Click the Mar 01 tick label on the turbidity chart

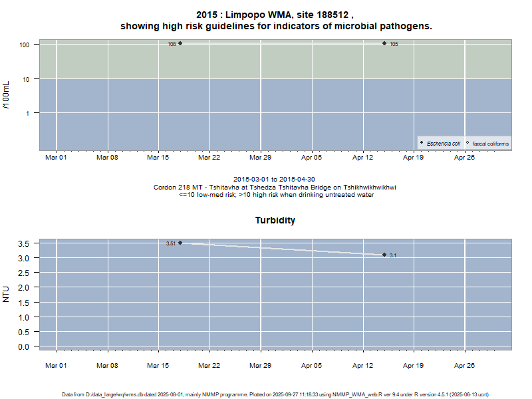(x=56, y=365)
